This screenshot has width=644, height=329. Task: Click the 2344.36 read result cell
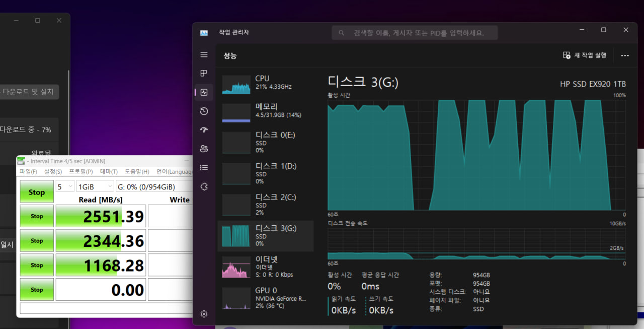point(101,241)
